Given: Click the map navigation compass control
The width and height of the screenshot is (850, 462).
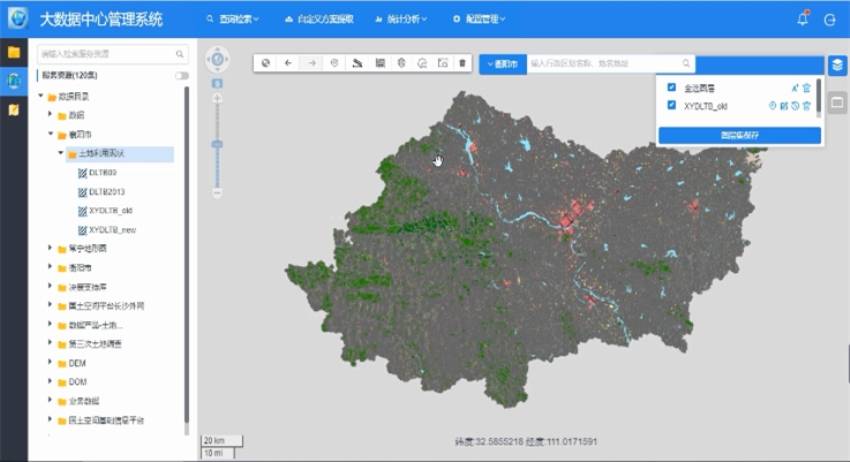Looking at the screenshot, I should [x=217, y=60].
